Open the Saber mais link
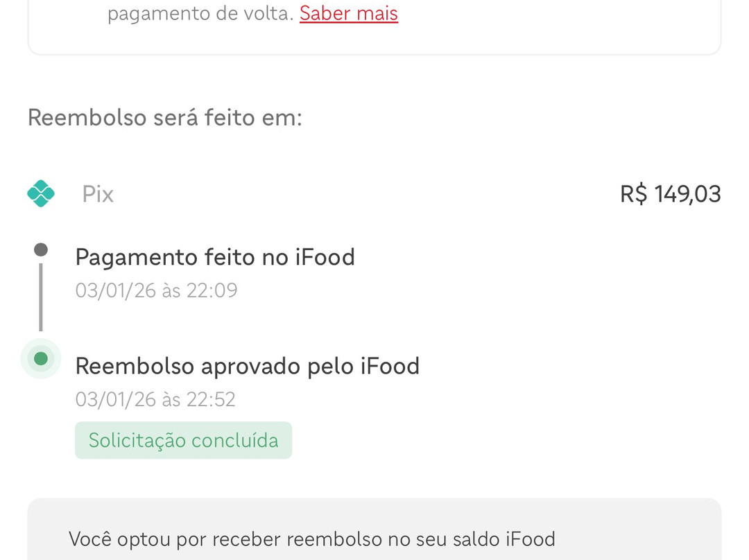Screen dimensions: 749x560 348,13
